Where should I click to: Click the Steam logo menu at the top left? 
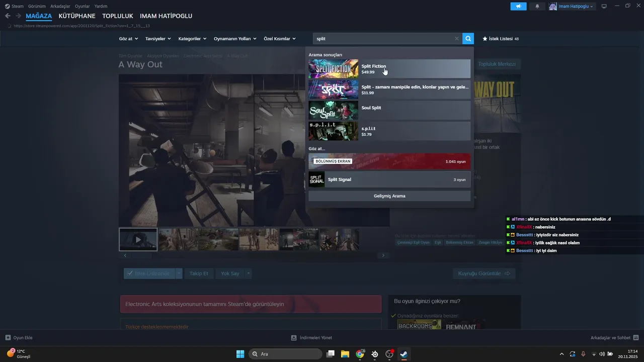15,6
